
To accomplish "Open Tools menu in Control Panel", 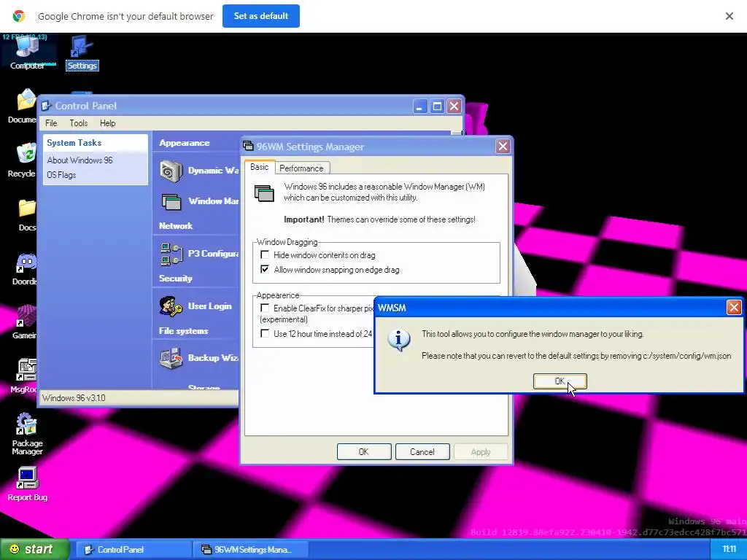I will [79, 122].
